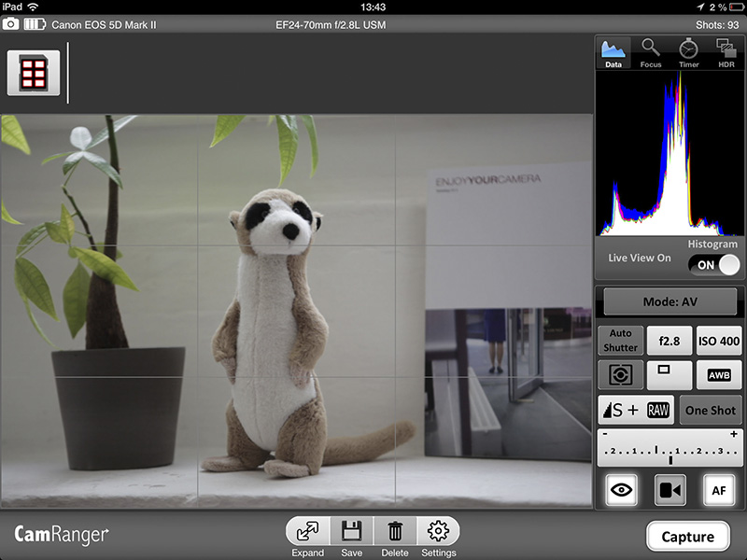Open the S + RAW image quality selector
Image resolution: width=747 pixels, height=560 pixels.
636,410
